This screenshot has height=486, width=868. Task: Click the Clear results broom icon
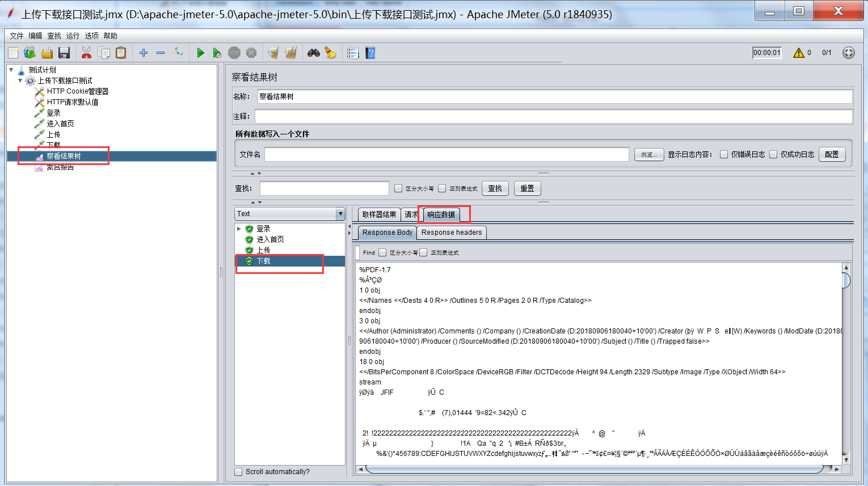pos(273,53)
